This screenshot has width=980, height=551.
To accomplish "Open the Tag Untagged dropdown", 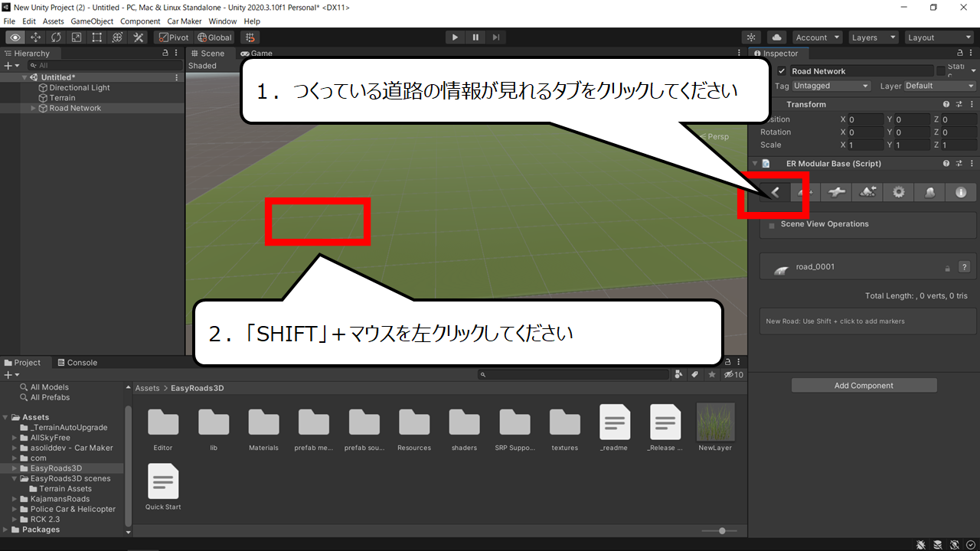I will pos(831,86).
